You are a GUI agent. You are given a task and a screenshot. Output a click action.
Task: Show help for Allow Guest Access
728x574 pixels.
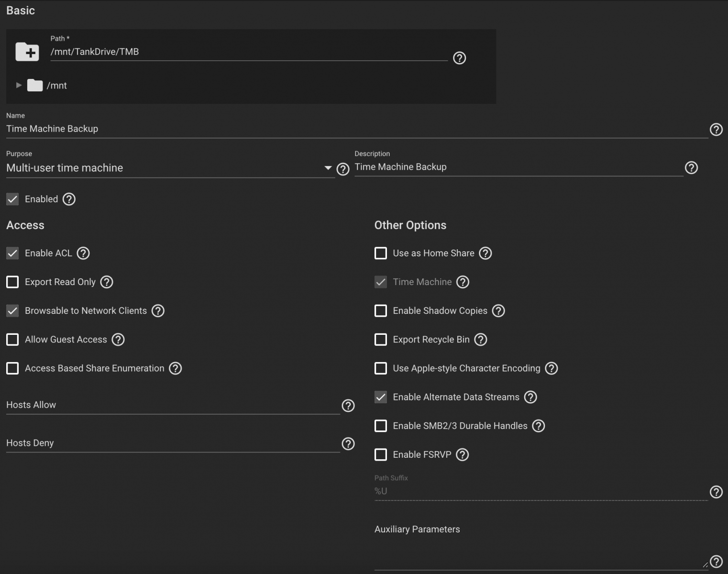[118, 339]
